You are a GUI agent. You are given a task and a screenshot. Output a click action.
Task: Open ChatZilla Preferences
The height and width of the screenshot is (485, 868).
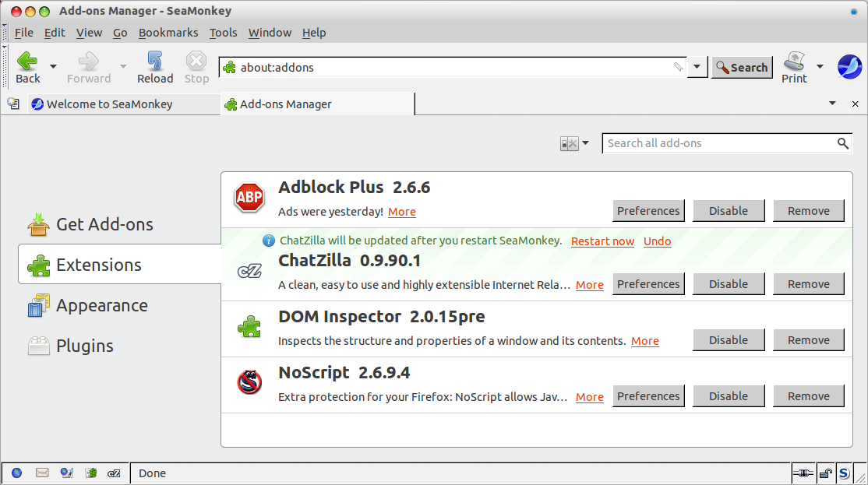tap(648, 283)
